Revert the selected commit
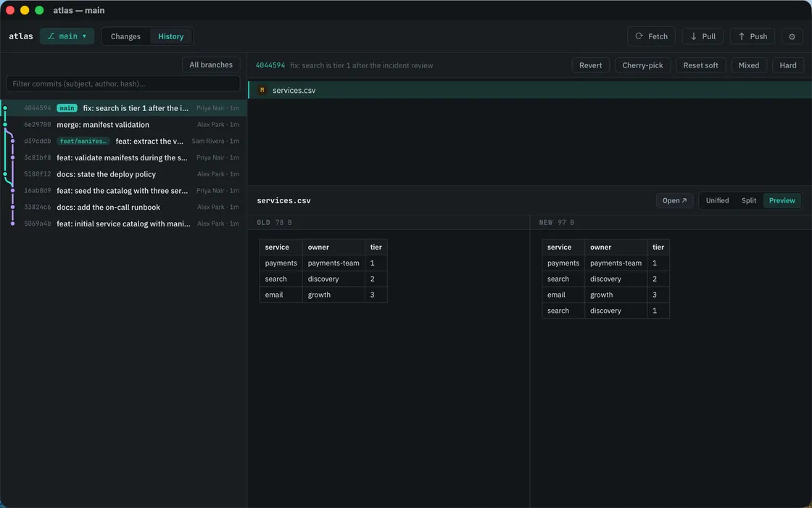This screenshot has height=508, width=812. pos(590,65)
